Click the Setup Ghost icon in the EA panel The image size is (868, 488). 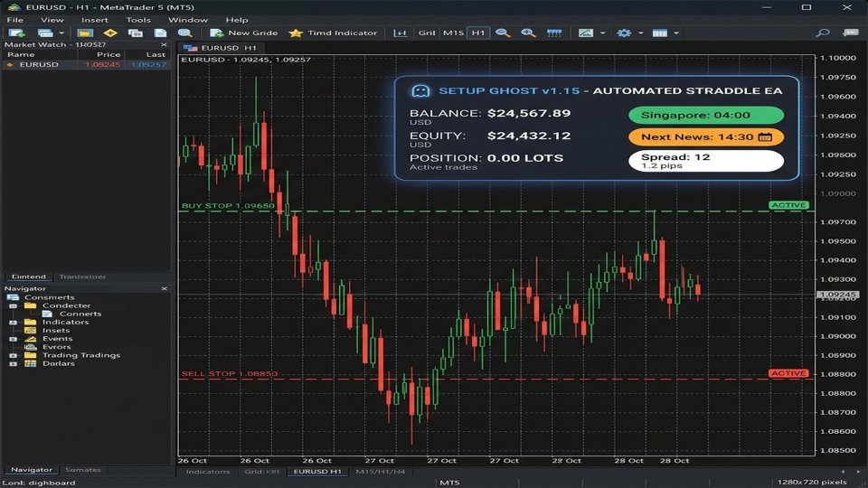pyautogui.click(x=420, y=90)
